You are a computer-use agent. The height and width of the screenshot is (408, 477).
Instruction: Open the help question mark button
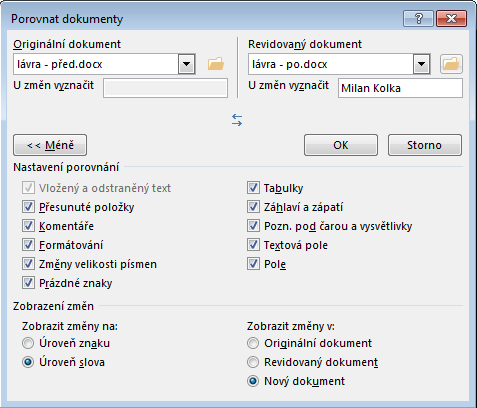pyautogui.click(x=418, y=18)
